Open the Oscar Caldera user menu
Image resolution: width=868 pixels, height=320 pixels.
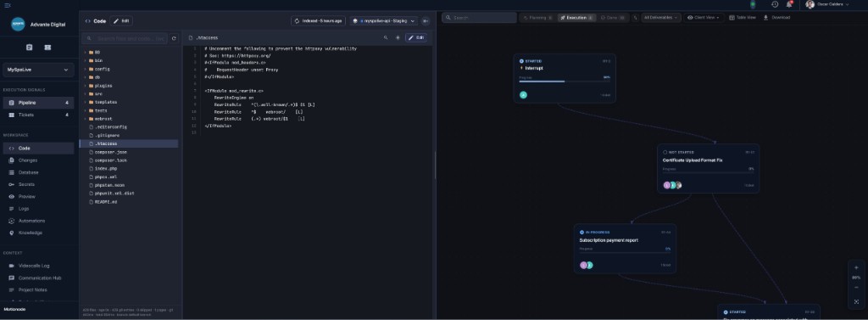point(826,4)
